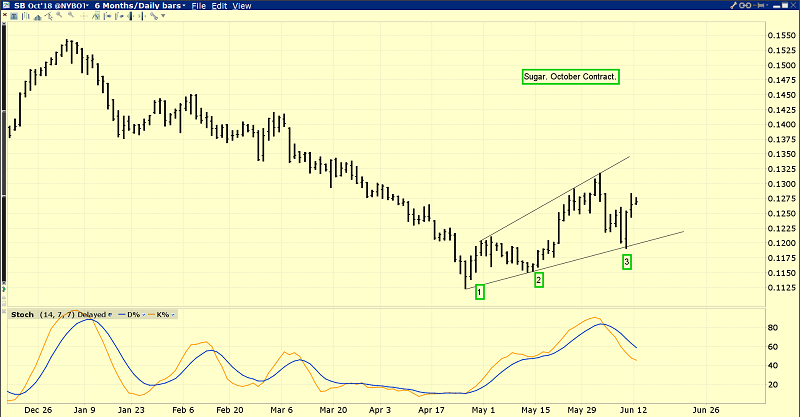
Task: Click the red X icon in chart toolbar
Action: click(793, 6)
